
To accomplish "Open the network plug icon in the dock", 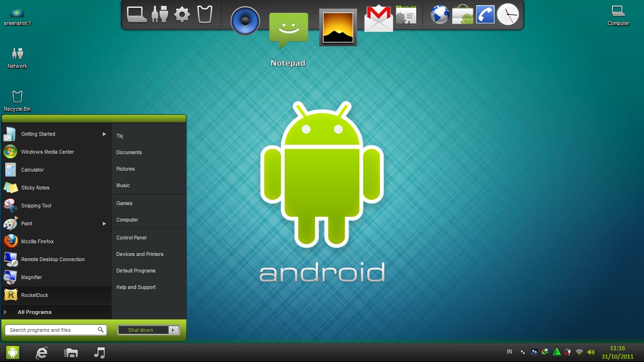I will click(160, 14).
